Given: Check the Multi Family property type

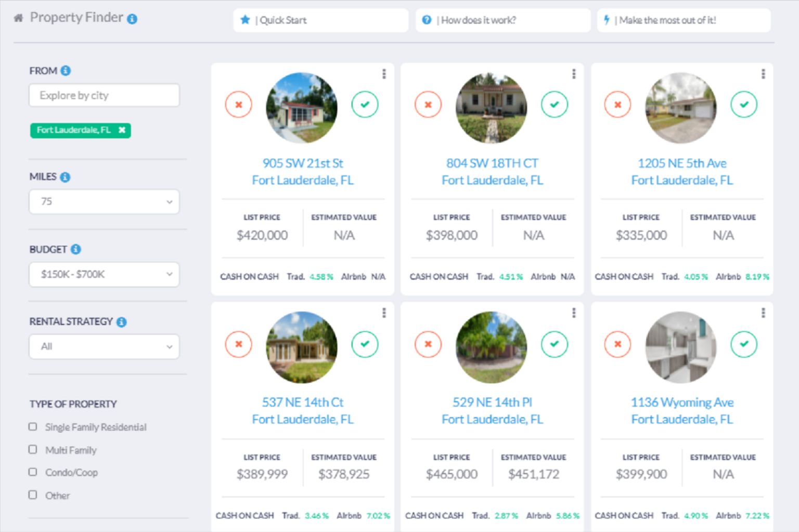Looking at the screenshot, I should pos(33,449).
